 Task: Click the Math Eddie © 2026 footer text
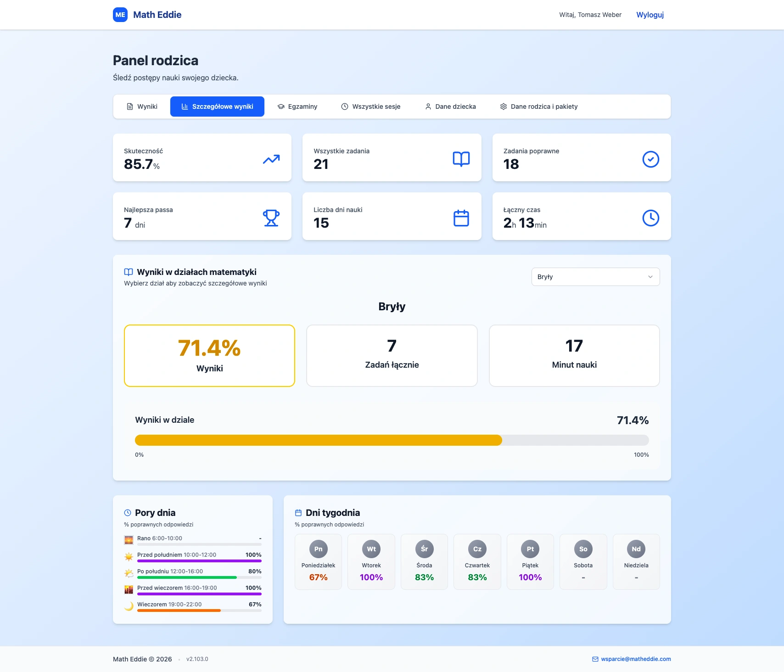(x=142, y=659)
